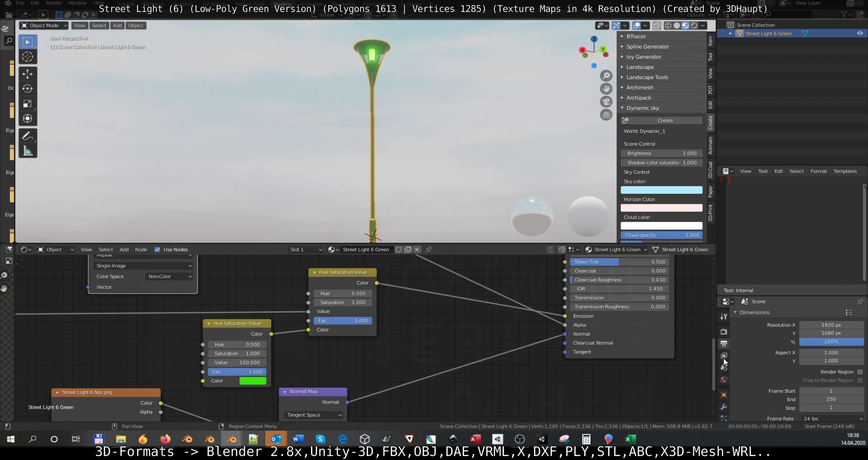The image size is (868, 460).
Task: Open the viewport Add menu
Action: [x=117, y=26]
